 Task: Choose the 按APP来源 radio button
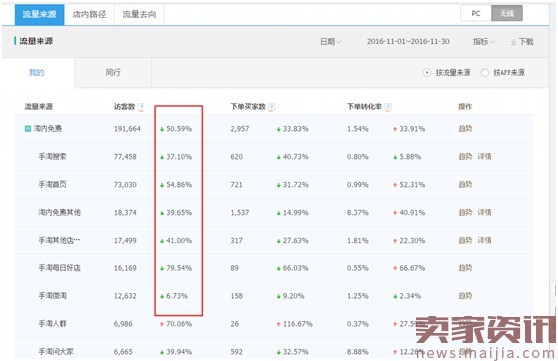point(485,73)
